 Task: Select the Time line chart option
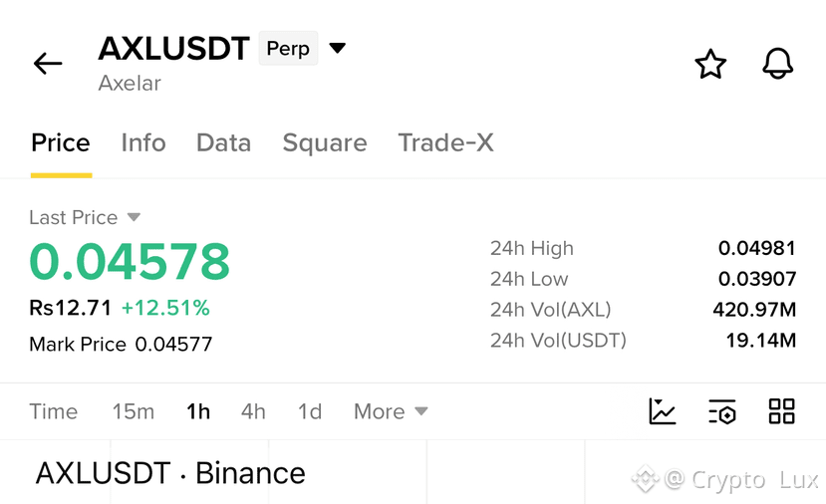53,411
